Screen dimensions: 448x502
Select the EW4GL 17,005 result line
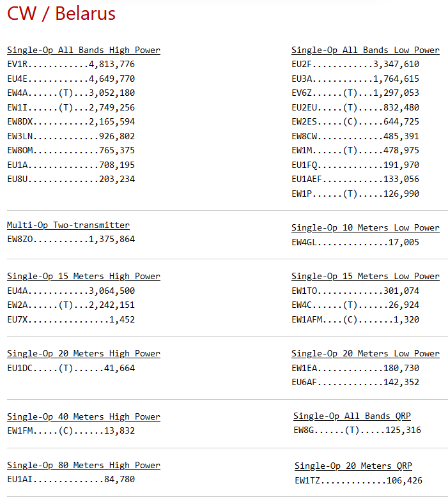[355, 241]
